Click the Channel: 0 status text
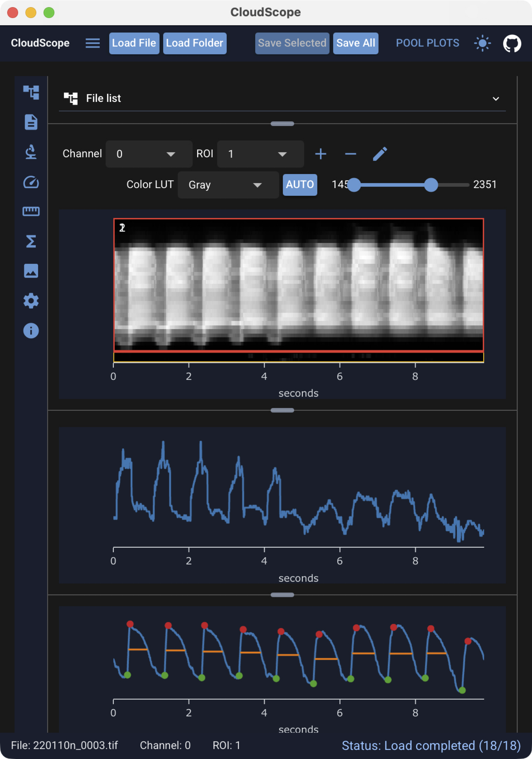The height and width of the screenshot is (759, 532). pyautogui.click(x=165, y=745)
